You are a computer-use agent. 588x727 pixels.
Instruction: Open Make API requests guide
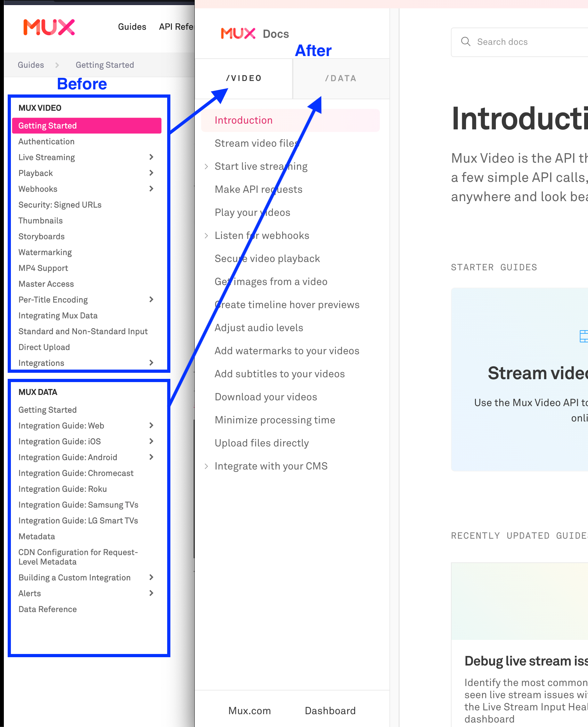258,189
